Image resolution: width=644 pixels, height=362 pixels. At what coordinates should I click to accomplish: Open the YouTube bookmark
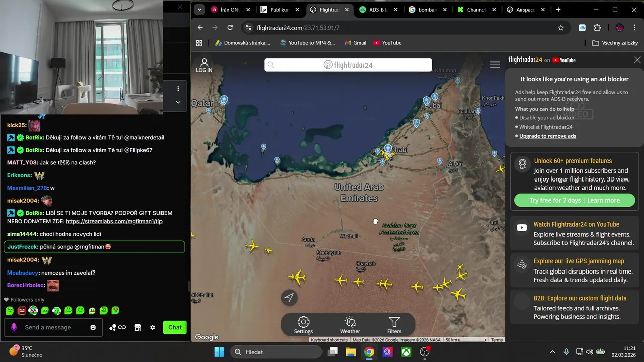point(387,43)
